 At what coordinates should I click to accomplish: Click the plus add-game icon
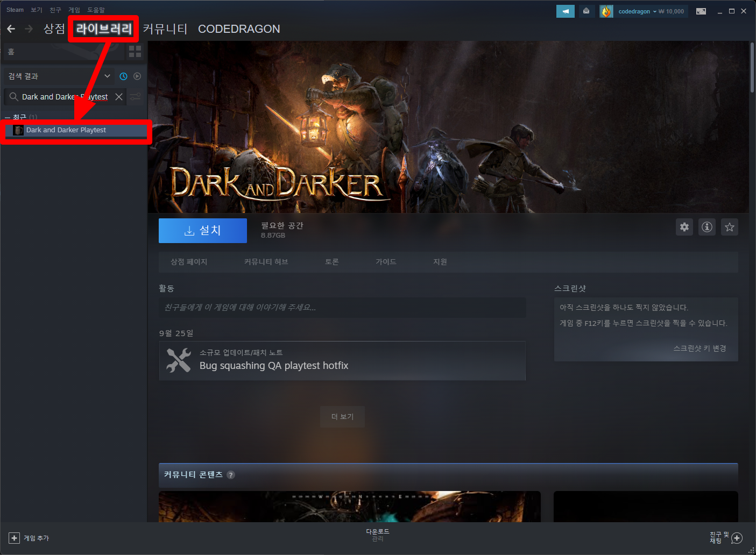click(x=14, y=538)
